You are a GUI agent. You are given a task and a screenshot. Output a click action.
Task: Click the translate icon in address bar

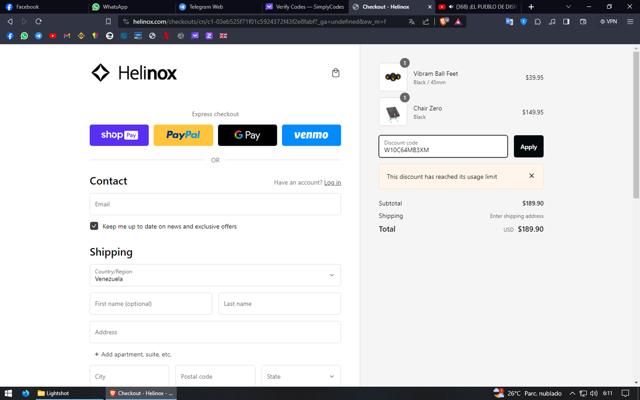click(x=411, y=21)
